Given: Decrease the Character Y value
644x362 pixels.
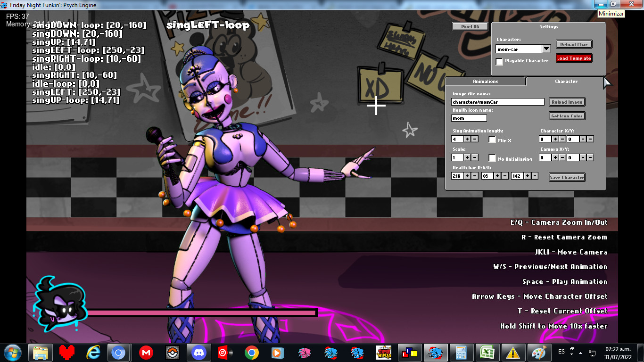Looking at the screenshot, I should 590,139.
